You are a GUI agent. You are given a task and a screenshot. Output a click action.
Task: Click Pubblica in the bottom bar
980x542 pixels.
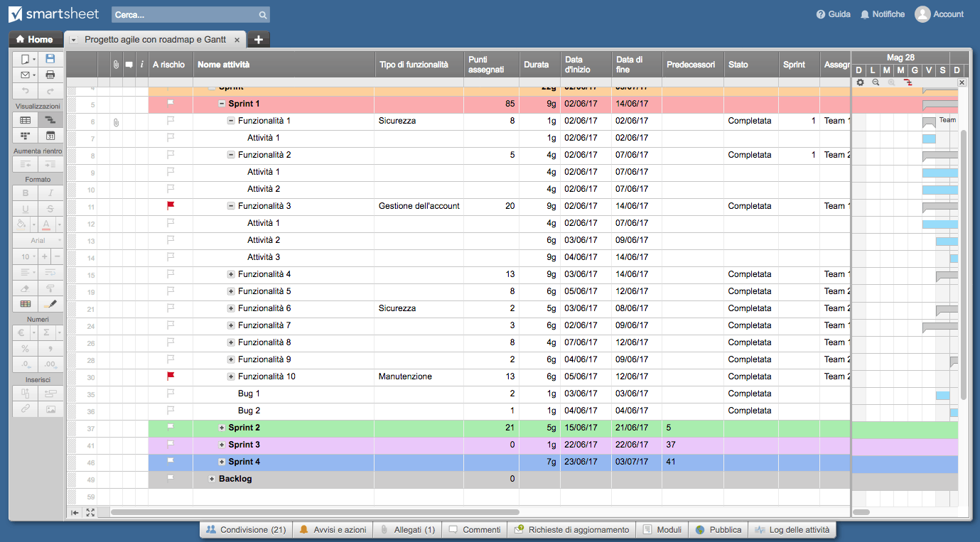point(720,529)
